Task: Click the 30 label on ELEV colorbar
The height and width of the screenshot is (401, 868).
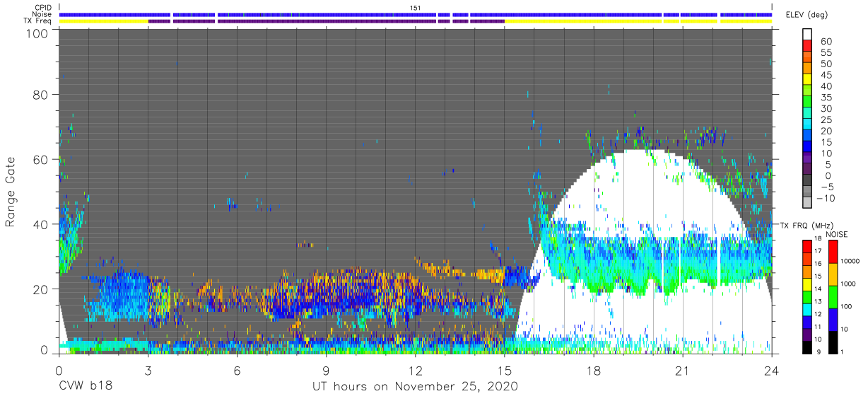Action: click(826, 108)
